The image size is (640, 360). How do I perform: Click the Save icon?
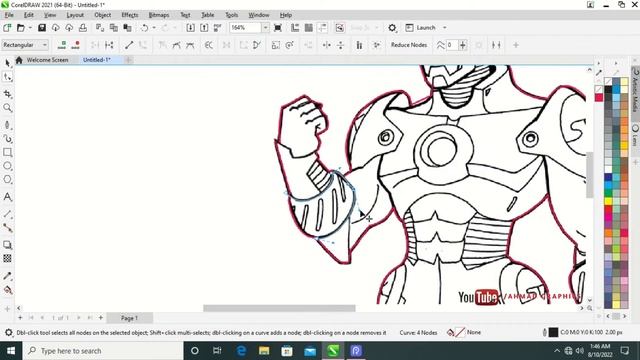pos(42,28)
